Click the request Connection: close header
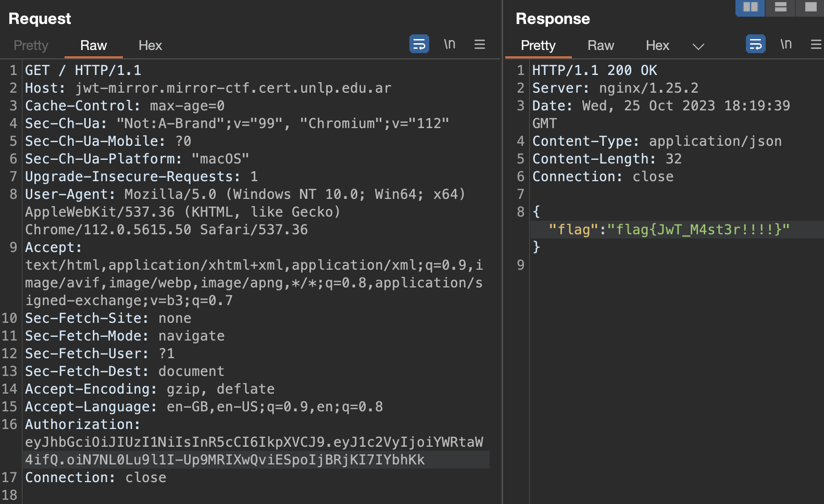Screen dimensions: 824x504 pos(96,477)
